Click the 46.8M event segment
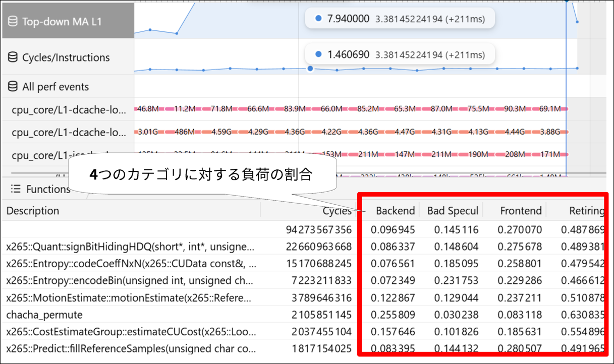Viewport: 614px width, 364px height. [x=148, y=108]
